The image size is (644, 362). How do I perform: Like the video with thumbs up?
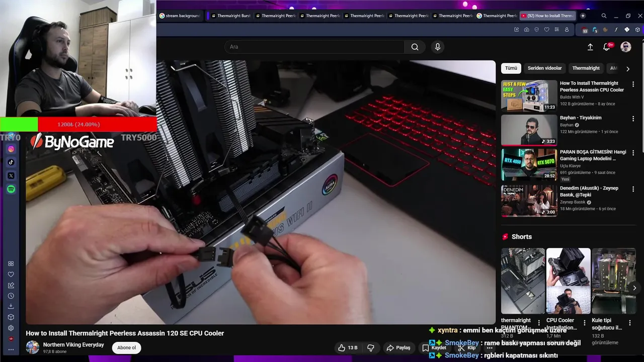click(x=348, y=348)
